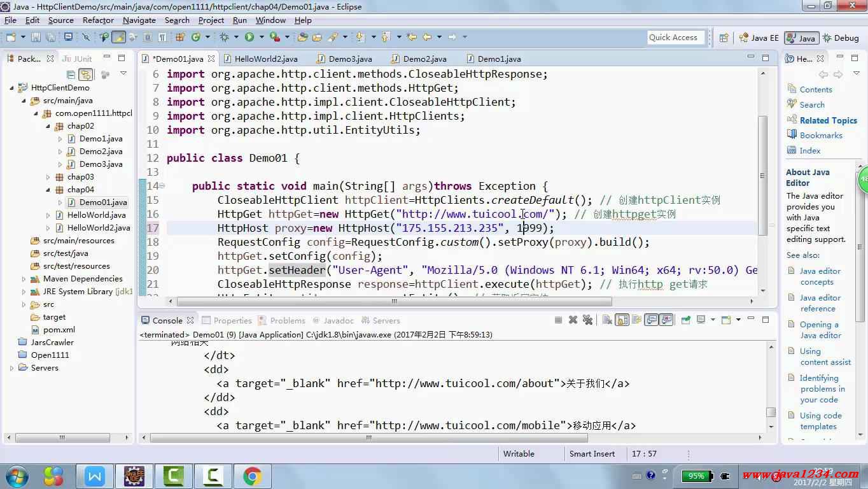868x489 pixels.
Task: Click in the Quick Access search field
Action: click(676, 38)
